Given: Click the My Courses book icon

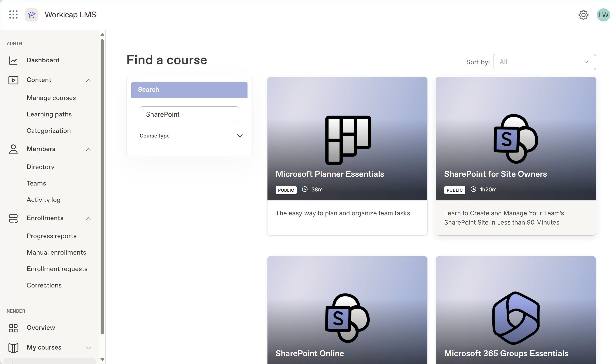Looking at the screenshot, I should click(13, 348).
